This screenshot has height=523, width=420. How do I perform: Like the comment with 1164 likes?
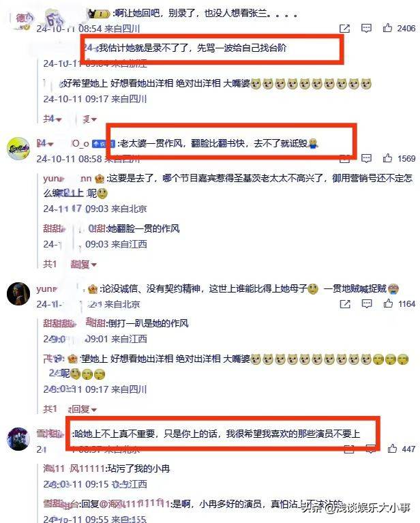click(x=388, y=303)
